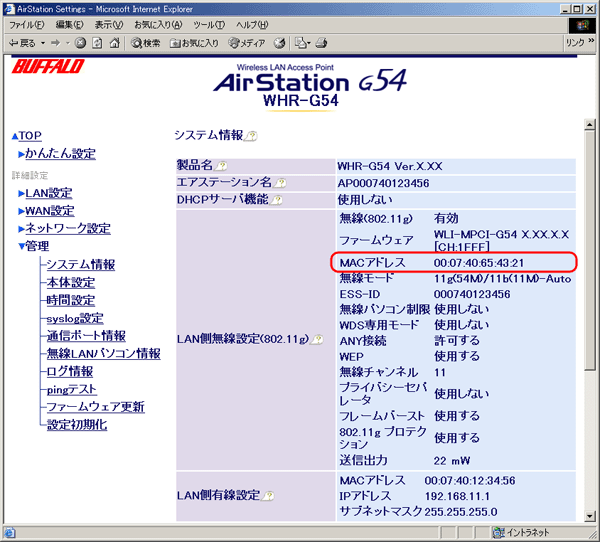Click the subnet mask 255.255.255.0
The height and width of the screenshot is (542, 600).
click(x=461, y=512)
